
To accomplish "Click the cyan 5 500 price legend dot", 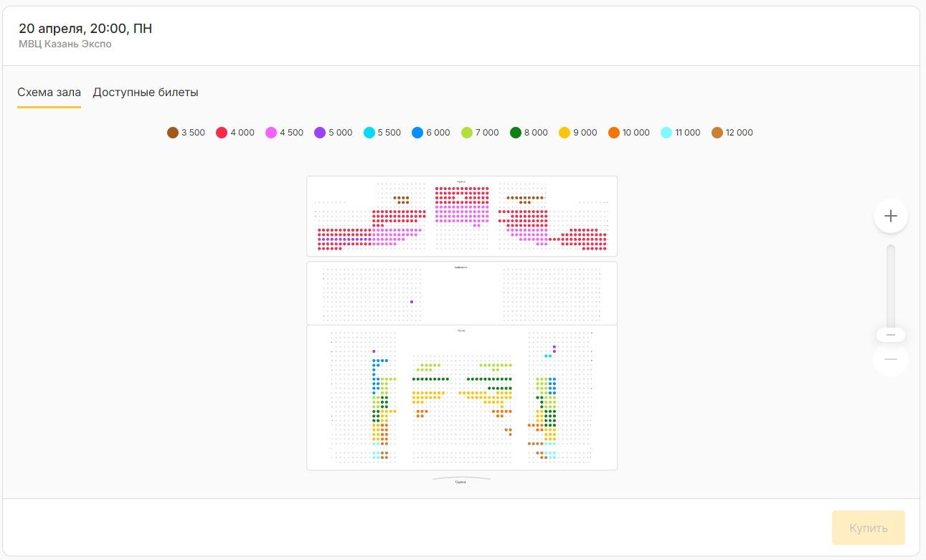I will coord(369,133).
